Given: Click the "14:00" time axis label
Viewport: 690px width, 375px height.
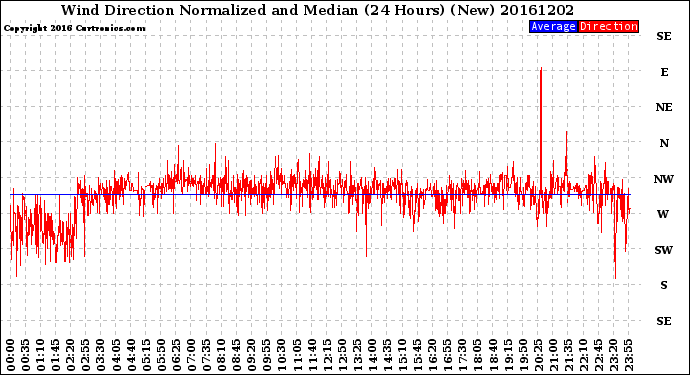Looking at the screenshot, I should [372, 355].
